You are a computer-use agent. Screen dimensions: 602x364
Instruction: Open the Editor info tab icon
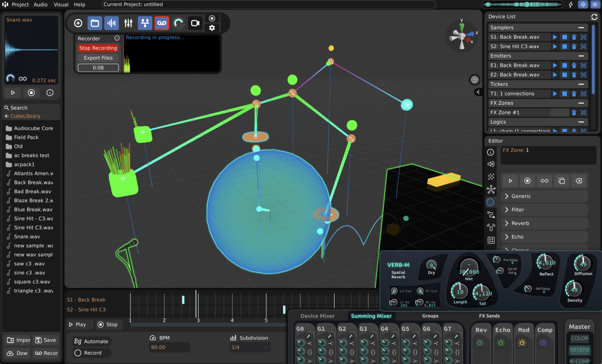(x=491, y=152)
